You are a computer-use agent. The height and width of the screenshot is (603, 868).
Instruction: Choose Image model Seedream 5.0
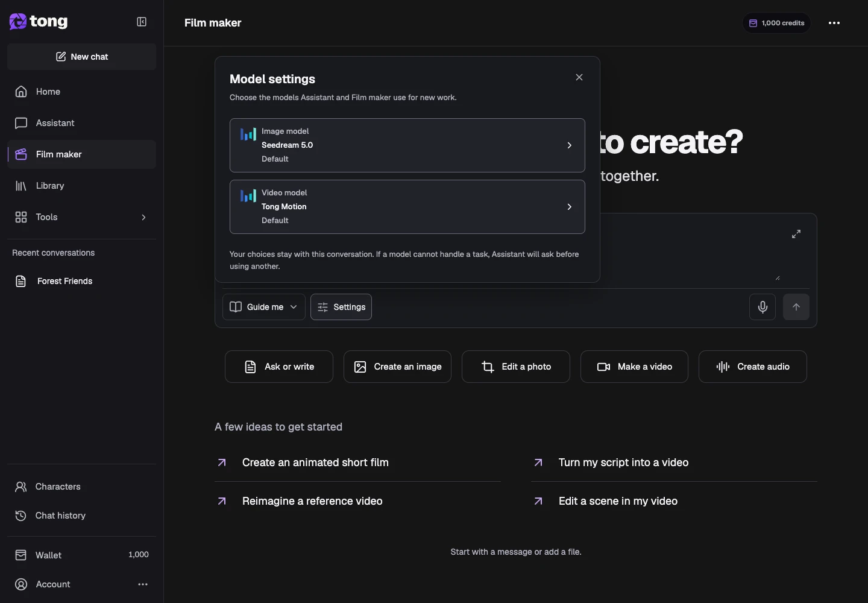click(407, 145)
